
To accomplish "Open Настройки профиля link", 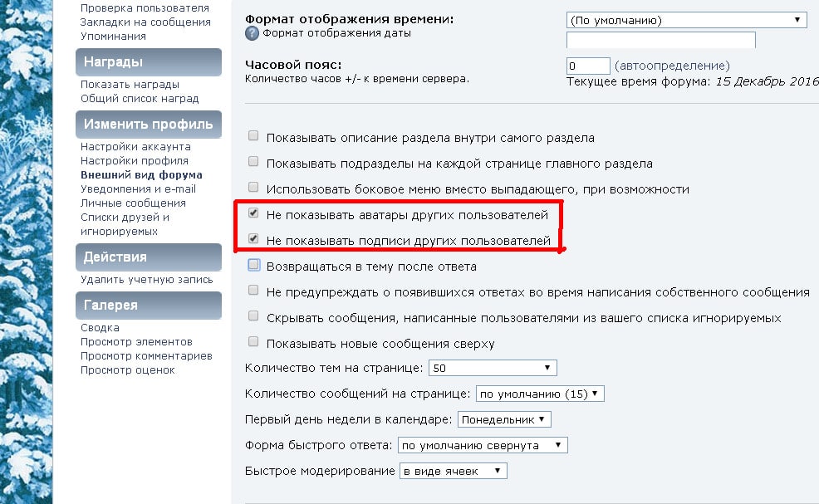I will 135,160.
